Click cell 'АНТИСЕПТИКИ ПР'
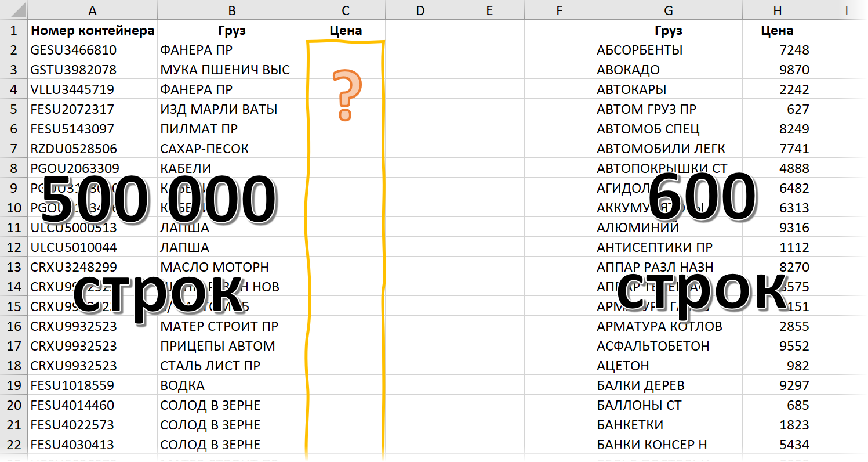 [668, 247]
